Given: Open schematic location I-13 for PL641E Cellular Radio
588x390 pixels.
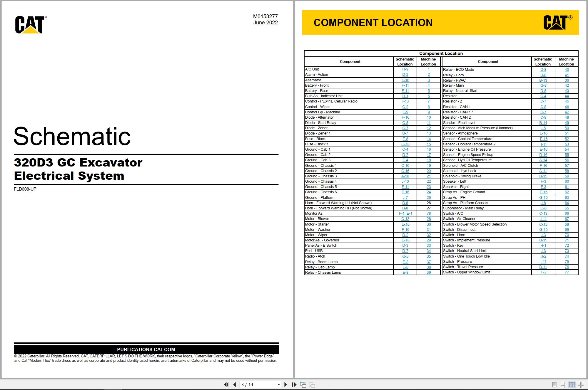Looking at the screenshot, I should point(405,101).
